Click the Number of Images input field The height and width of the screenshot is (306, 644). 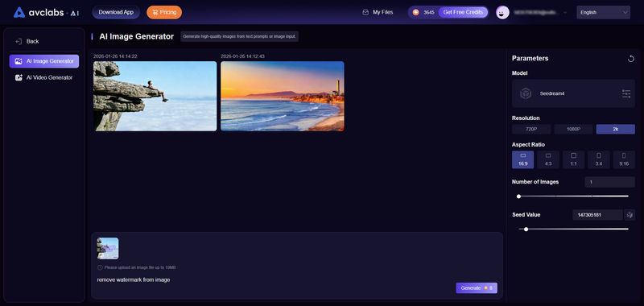point(610,182)
